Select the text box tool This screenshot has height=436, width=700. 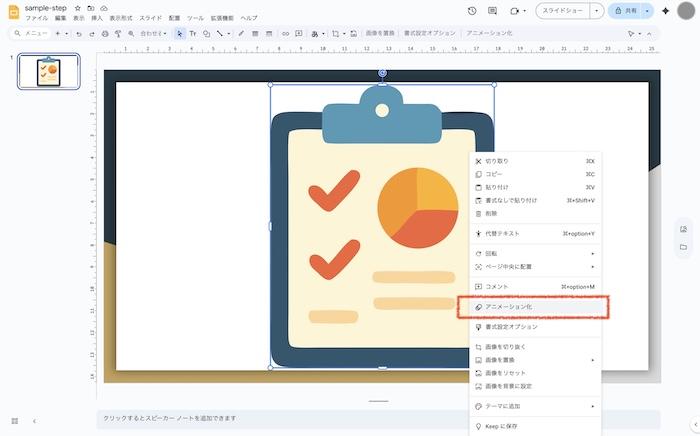(x=193, y=33)
